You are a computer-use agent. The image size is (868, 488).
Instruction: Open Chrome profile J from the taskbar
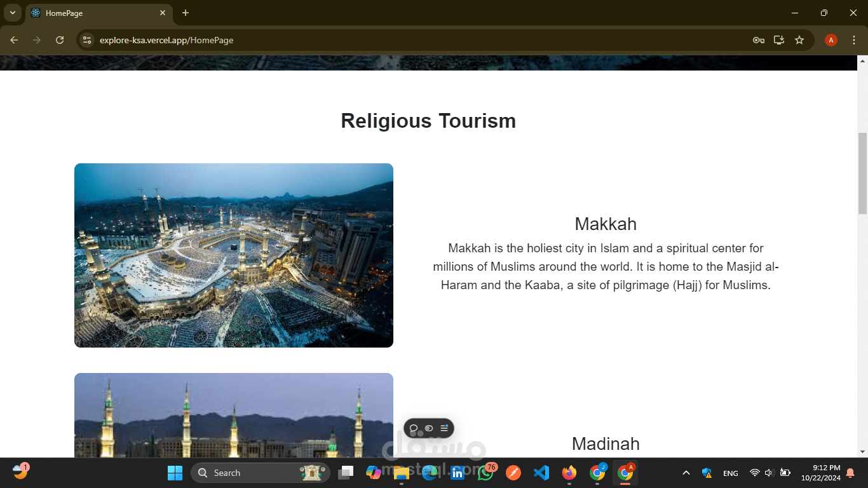click(597, 473)
